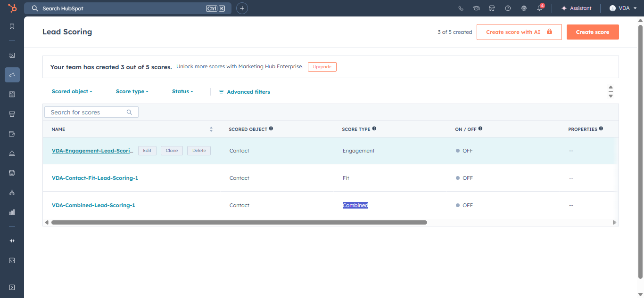Image resolution: width=644 pixels, height=298 pixels.
Task: Open the phone calling icon
Action: pos(461,8)
